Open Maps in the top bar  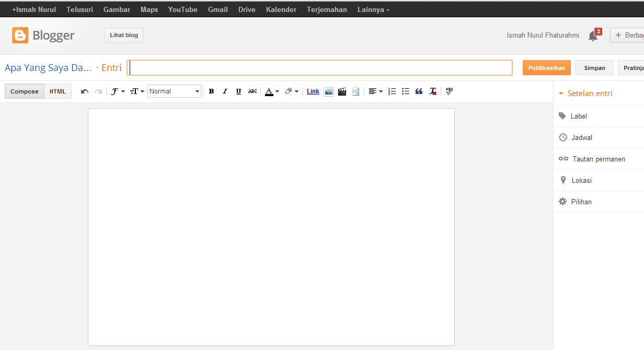[x=149, y=9]
